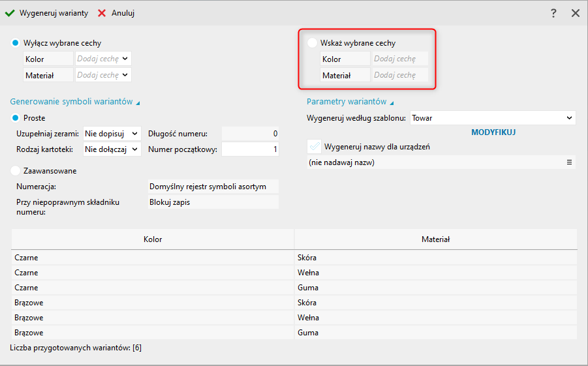Toggle Wygeneruj nazwy dla urządzeń checkbox
The width and height of the screenshot is (588, 366).
(314, 147)
